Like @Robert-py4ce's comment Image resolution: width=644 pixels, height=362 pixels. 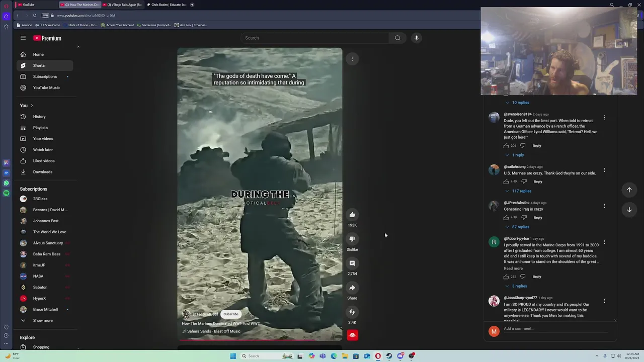[506, 277]
